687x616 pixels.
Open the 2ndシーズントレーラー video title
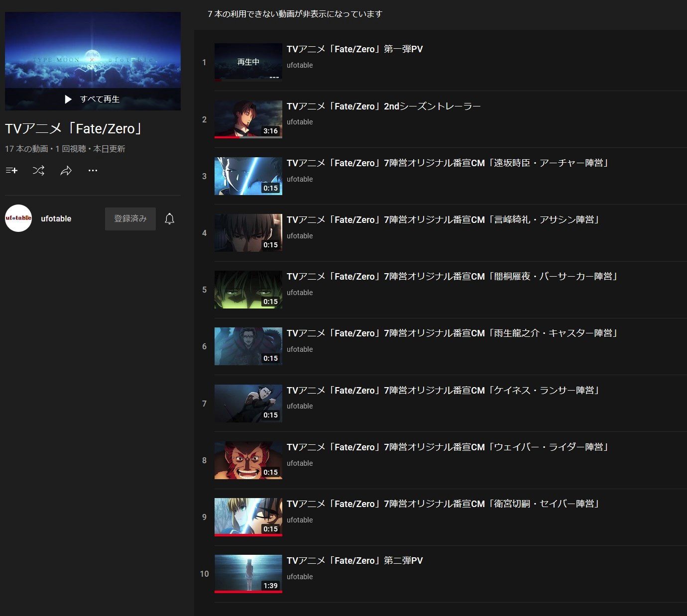383,105
